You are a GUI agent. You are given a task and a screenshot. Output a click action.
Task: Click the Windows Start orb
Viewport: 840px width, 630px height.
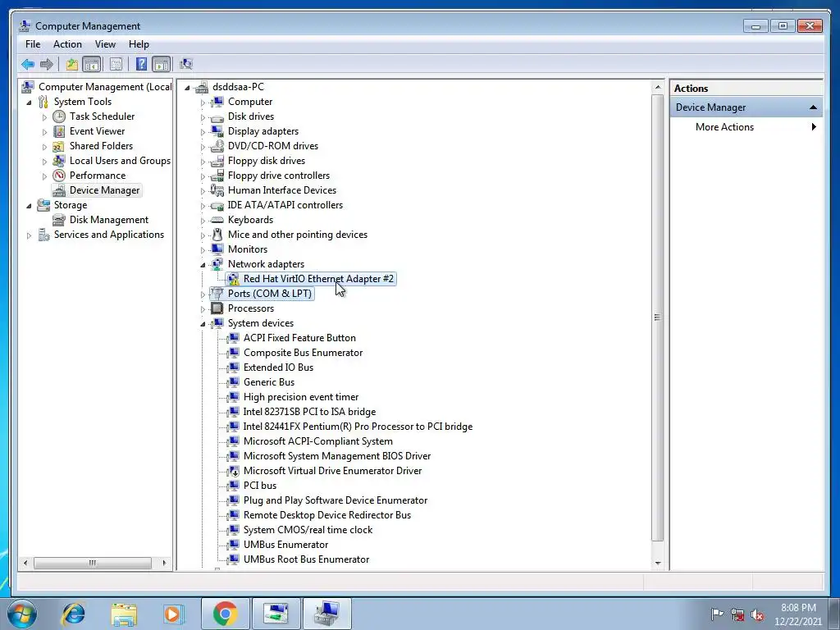(21, 614)
